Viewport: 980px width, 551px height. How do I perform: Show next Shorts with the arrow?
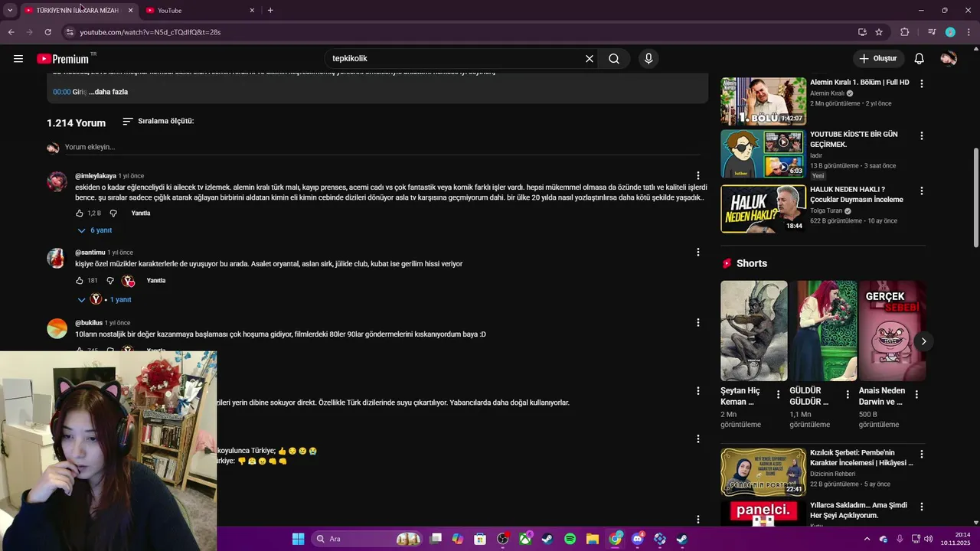coord(923,341)
